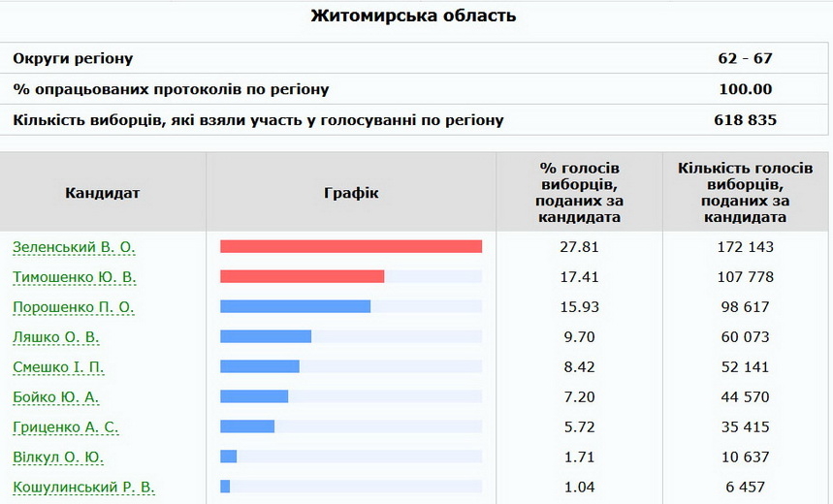Viewport: 833px width, 504px height.
Task: Click Тимошенко's red result bar
Action: click(302, 276)
